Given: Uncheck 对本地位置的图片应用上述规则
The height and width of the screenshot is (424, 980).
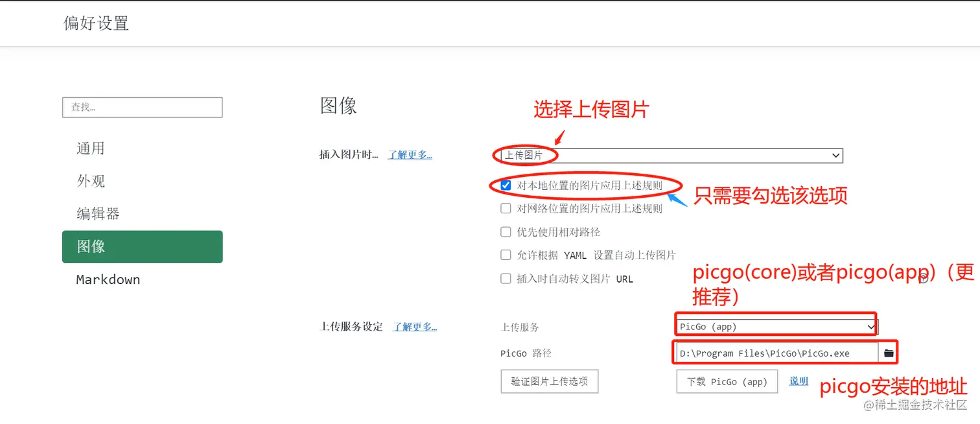Looking at the screenshot, I should coord(505,186).
